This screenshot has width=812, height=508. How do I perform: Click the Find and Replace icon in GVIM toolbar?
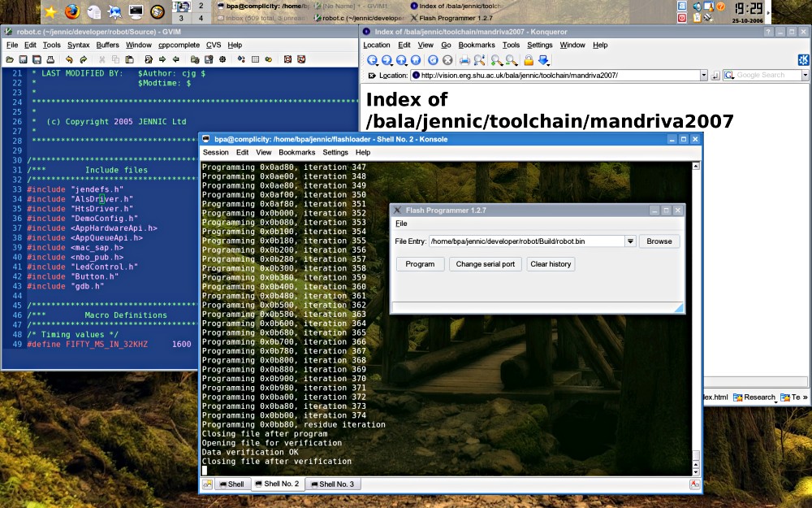click(x=149, y=59)
